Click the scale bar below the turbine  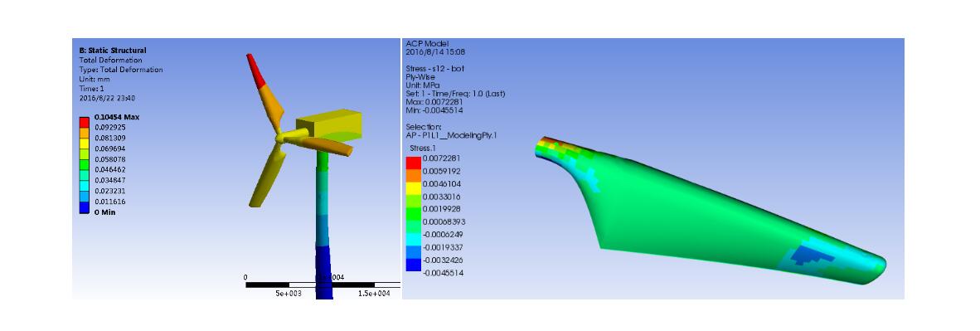pos(323,285)
